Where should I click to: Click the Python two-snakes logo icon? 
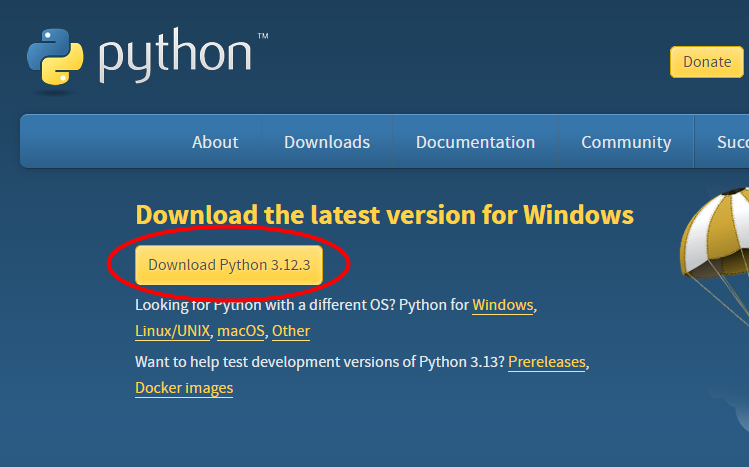point(56,58)
